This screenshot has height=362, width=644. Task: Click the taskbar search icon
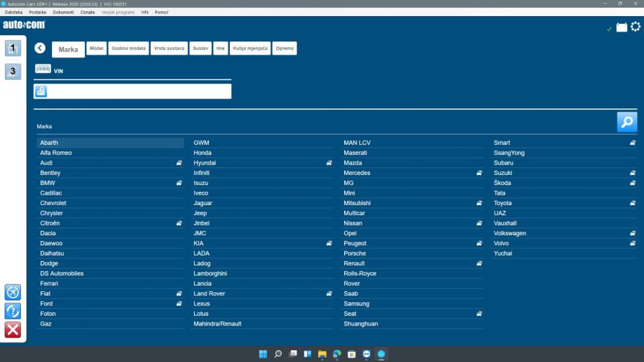tap(278, 354)
